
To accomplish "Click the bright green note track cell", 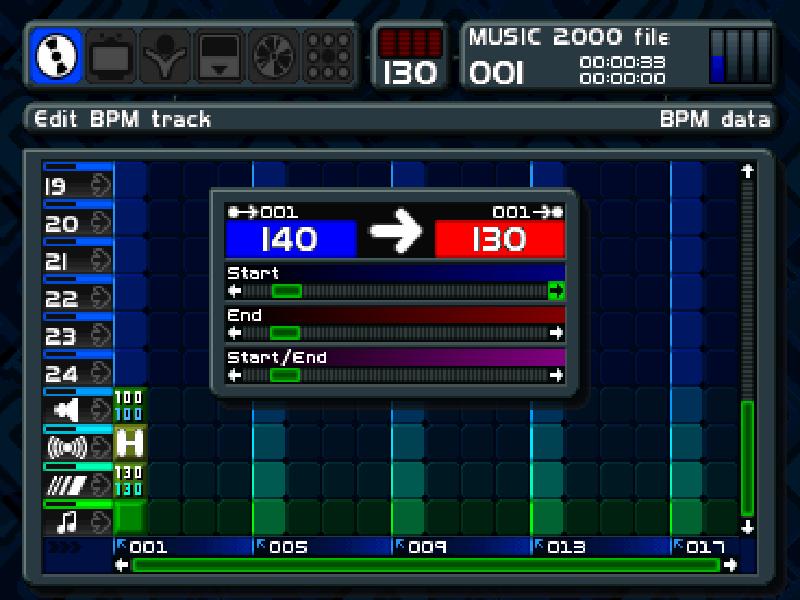I will coord(130,517).
